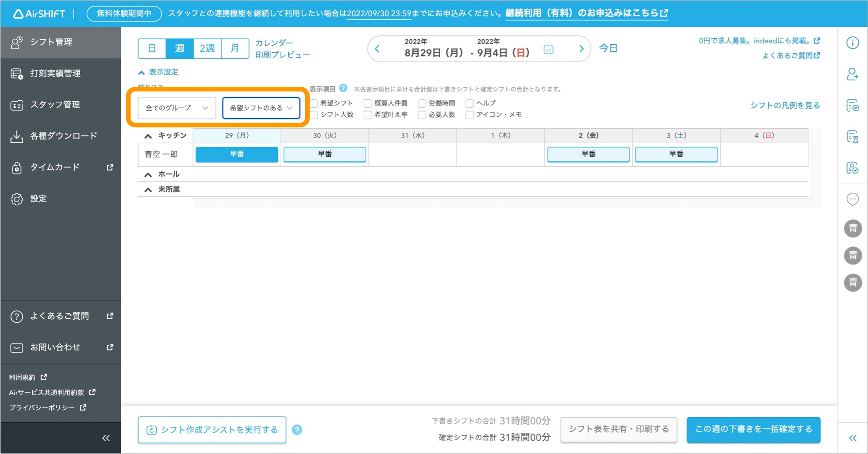
Task: Click シフトの凡例を見る link
Action: 785,105
